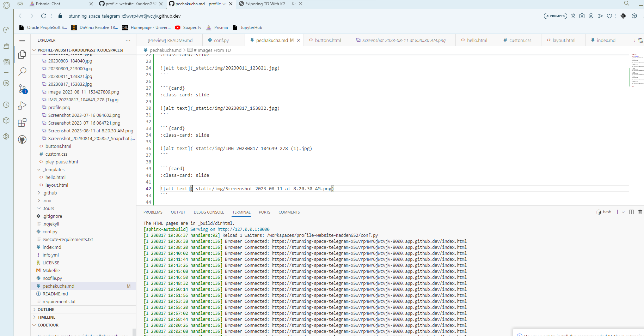Open the layout.html editor tab

click(564, 40)
